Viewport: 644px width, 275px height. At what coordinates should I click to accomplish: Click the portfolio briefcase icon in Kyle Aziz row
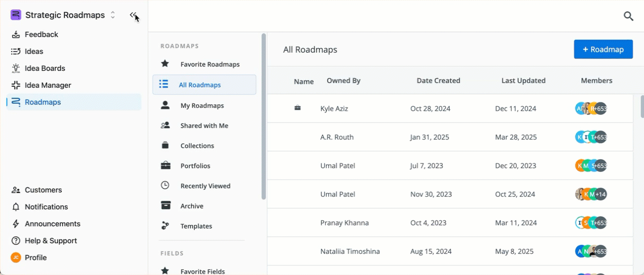tap(298, 108)
